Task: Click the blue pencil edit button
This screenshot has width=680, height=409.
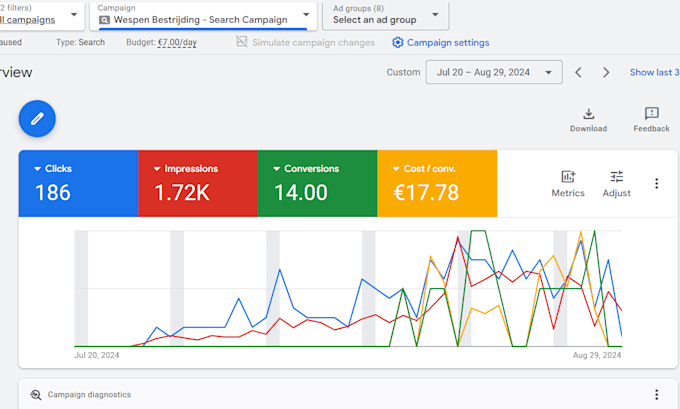Action: click(x=37, y=118)
